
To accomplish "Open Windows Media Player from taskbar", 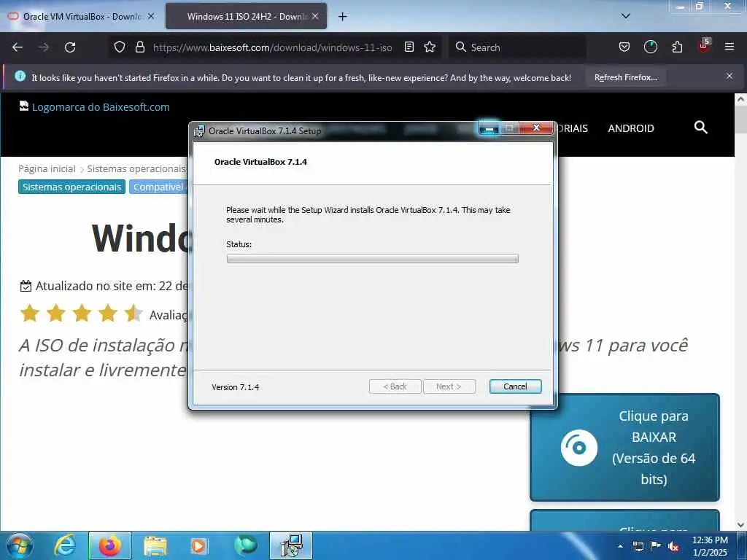I will [x=198, y=545].
